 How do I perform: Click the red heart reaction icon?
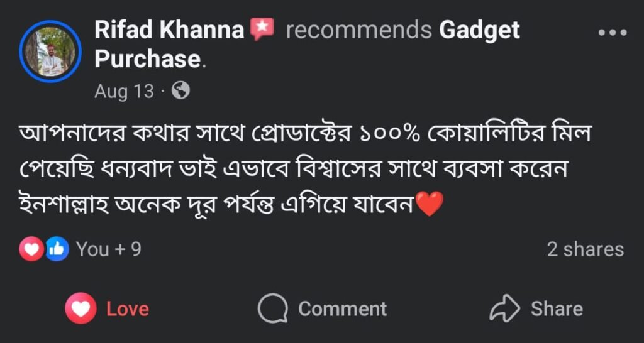click(x=31, y=249)
